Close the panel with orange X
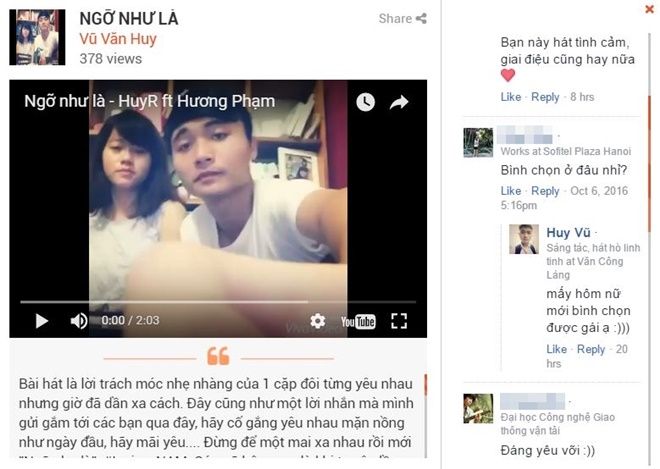This screenshot has width=660, height=469. (649, 9)
